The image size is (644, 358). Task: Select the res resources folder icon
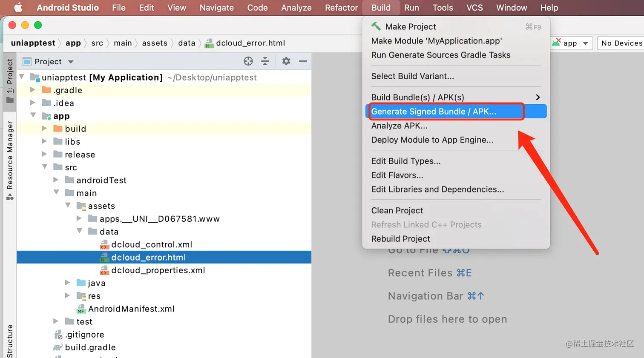[81, 295]
